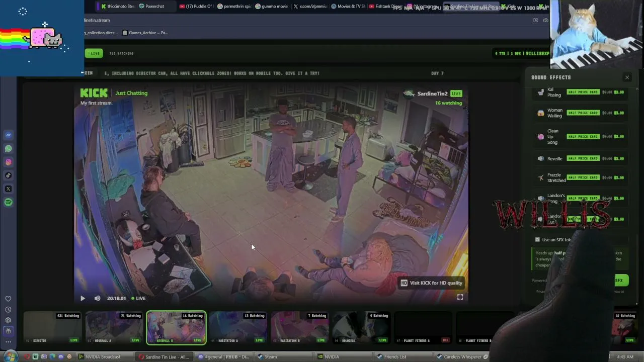Screen dimensions: 644x362
Task: Open Instagram in the browser sidebar
Action: (x=8, y=162)
